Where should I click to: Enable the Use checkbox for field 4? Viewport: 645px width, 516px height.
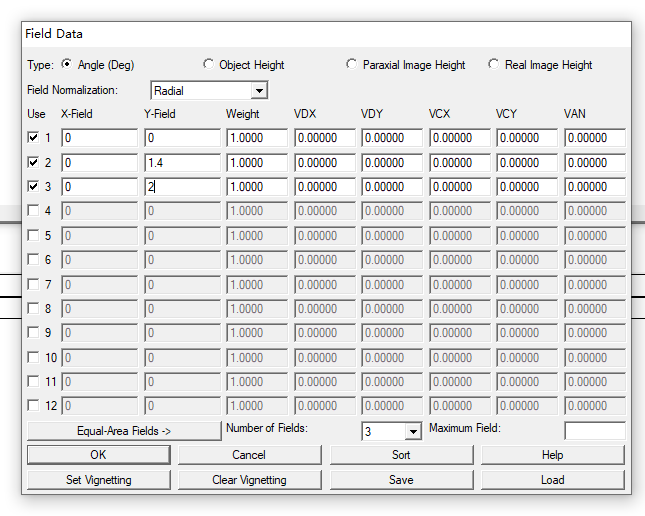click(x=33, y=211)
